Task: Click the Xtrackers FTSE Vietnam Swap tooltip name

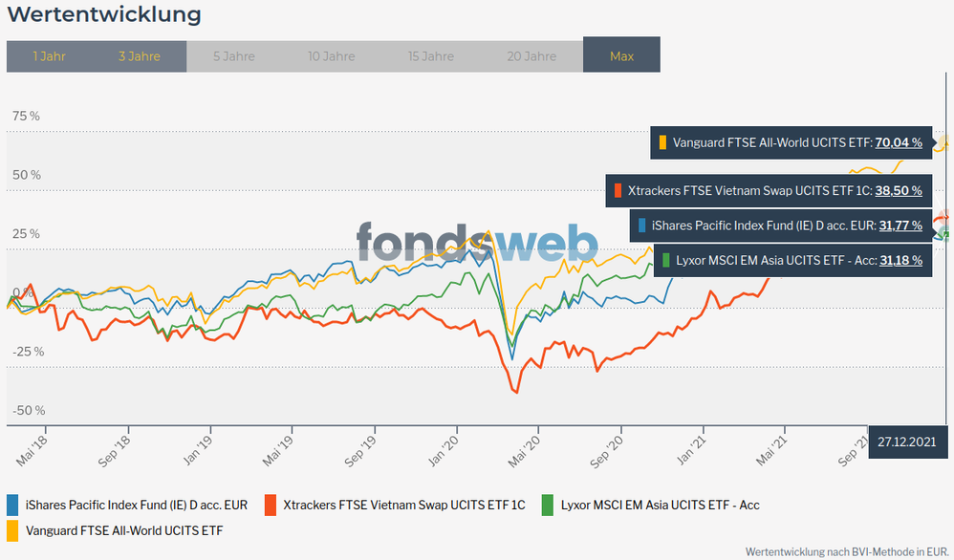Action: tap(749, 191)
